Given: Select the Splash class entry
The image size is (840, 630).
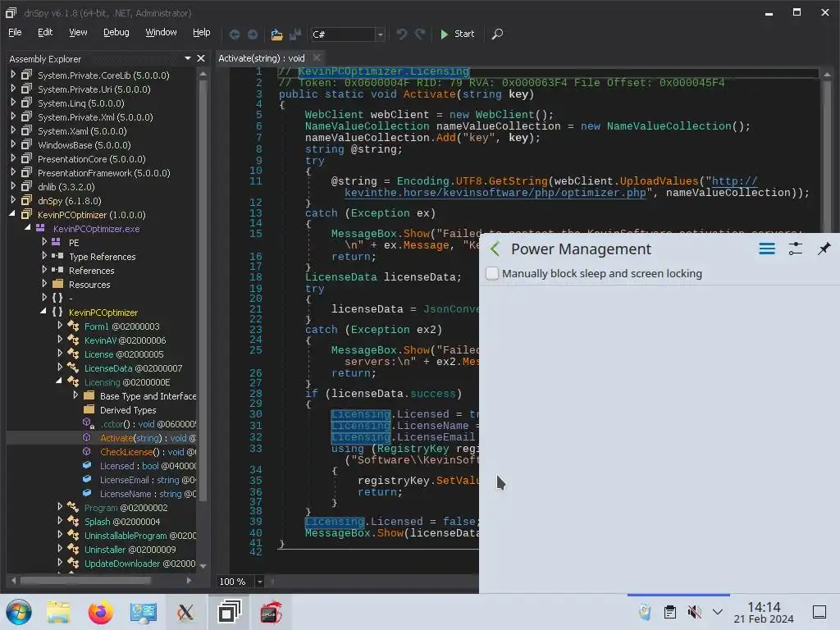Looking at the screenshot, I should [122, 521].
